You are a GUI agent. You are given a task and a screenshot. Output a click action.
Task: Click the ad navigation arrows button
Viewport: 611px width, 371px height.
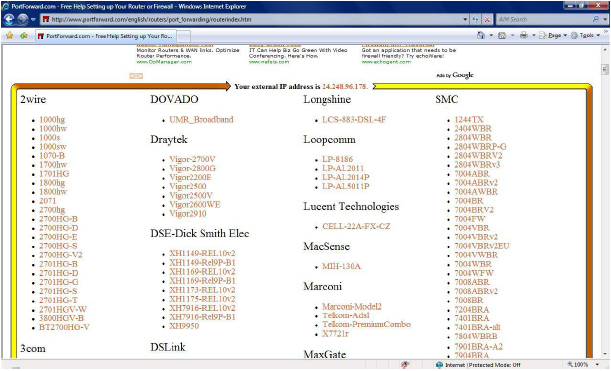click(x=136, y=76)
